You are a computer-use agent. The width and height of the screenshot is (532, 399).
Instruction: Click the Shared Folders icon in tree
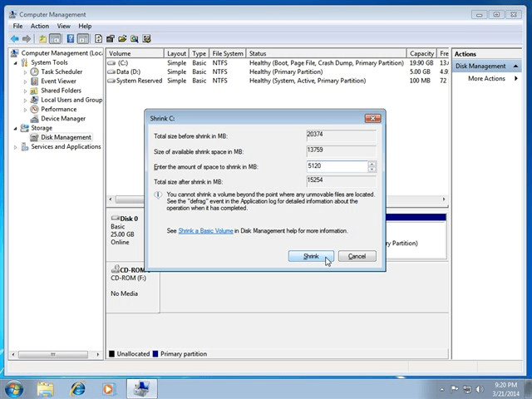pos(34,91)
